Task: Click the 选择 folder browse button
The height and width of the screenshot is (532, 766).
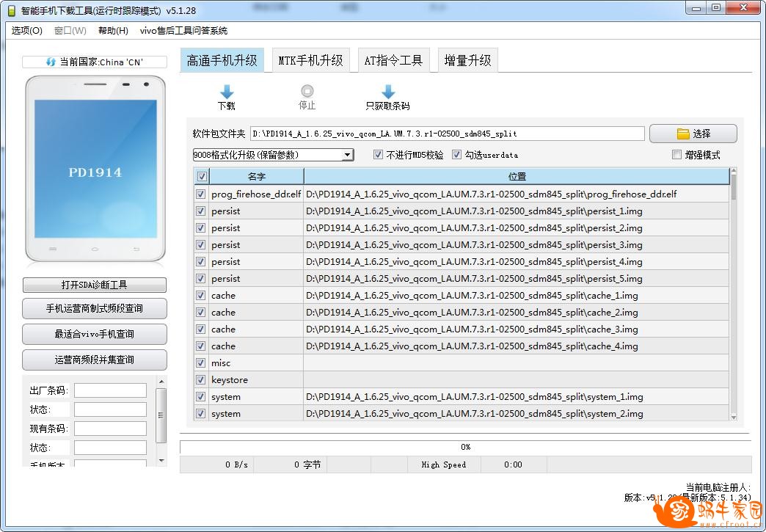Action: click(x=693, y=134)
